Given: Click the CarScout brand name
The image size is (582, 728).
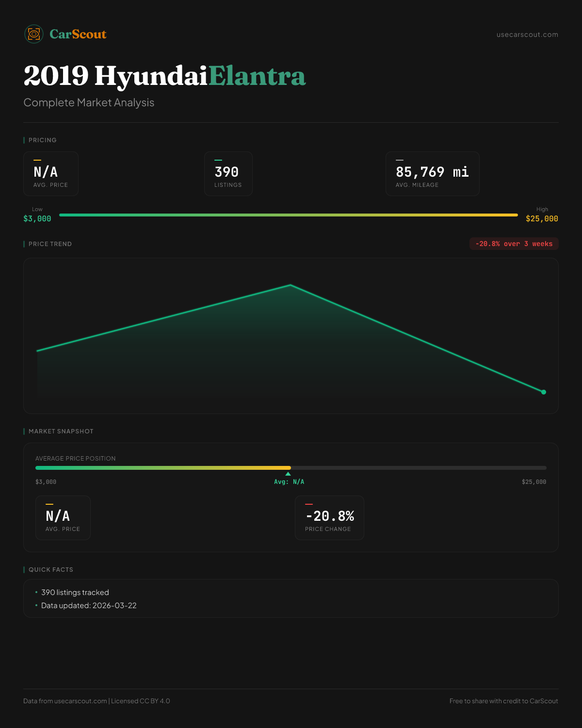Looking at the screenshot, I should tap(78, 34).
